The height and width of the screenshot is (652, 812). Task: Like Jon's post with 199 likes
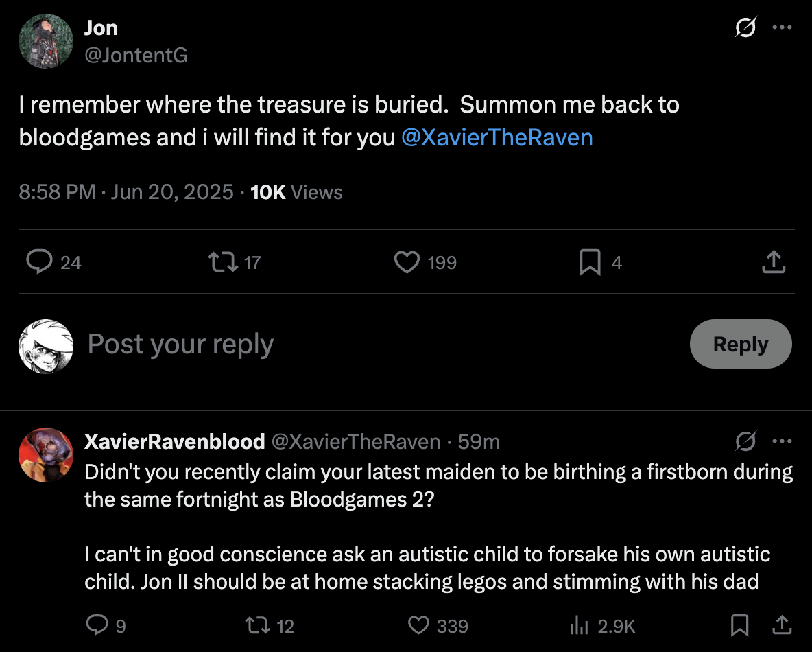pyautogui.click(x=407, y=261)
